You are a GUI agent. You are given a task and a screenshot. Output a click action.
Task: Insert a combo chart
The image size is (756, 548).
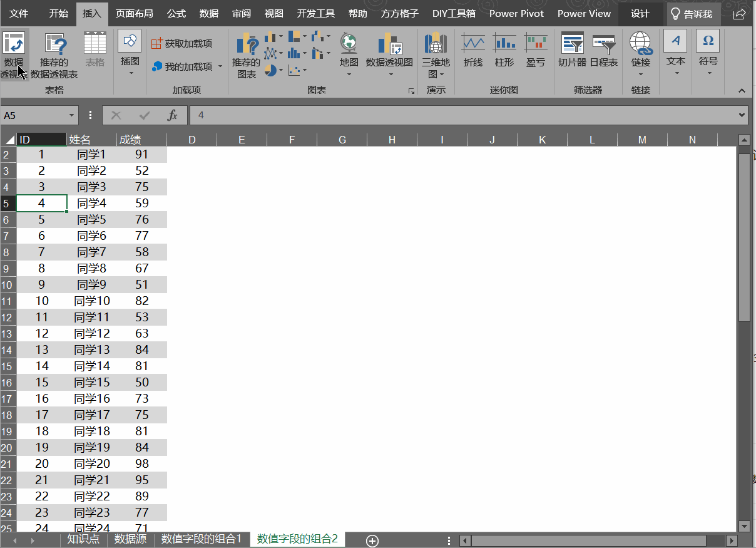pyautogui.click(x=320, y=53)
